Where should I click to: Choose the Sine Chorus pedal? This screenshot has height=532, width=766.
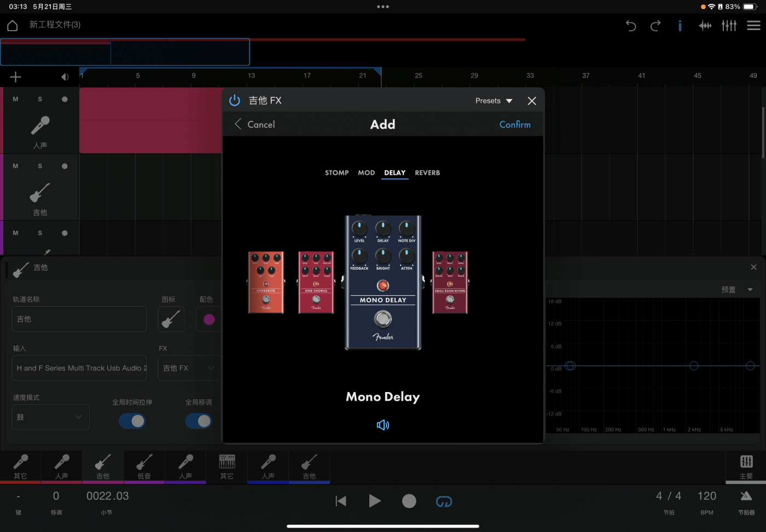[316, 283]
